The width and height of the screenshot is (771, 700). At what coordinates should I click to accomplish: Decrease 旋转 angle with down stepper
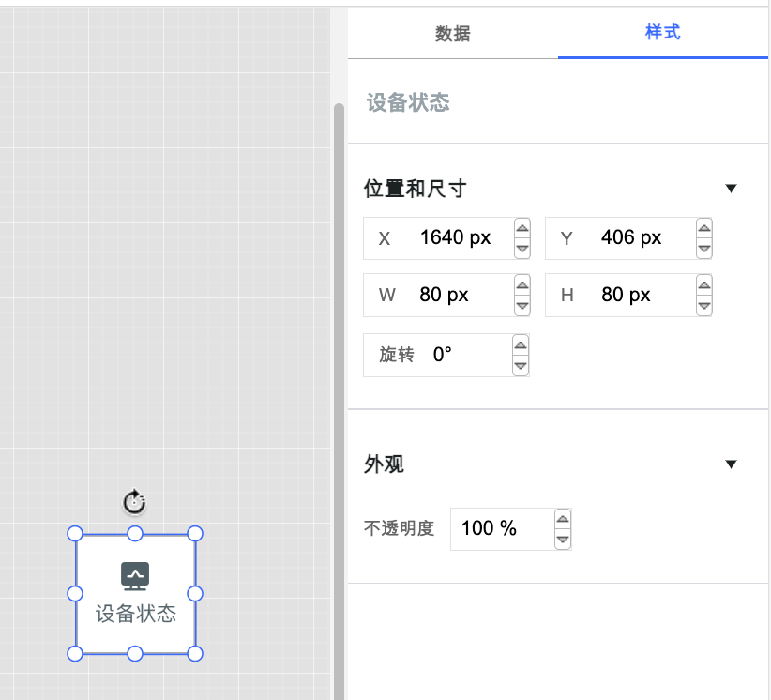pyautogui.click(x=521, y=366)
